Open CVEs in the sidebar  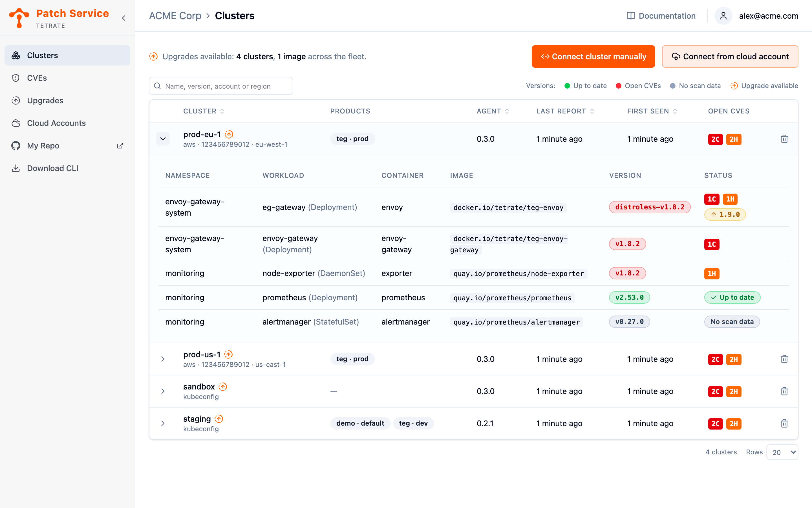[x=67, y=78]
